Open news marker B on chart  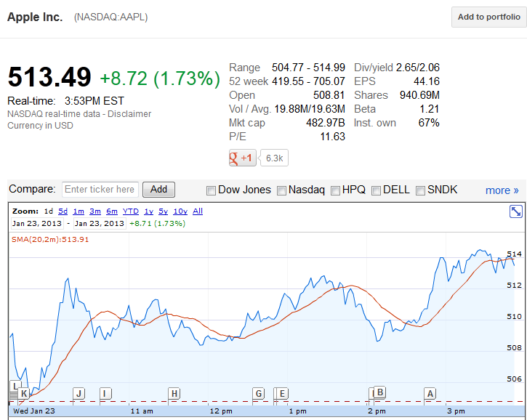click(379, 392)
